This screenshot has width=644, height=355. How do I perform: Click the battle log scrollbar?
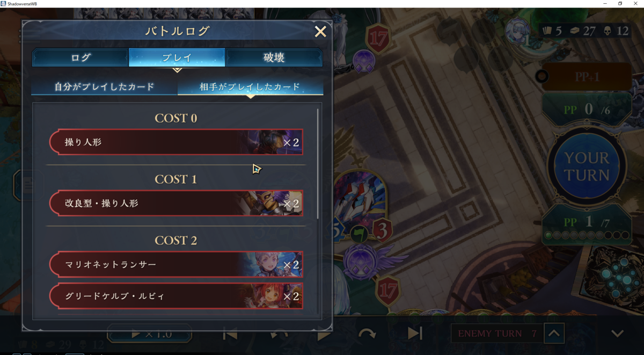318,164
